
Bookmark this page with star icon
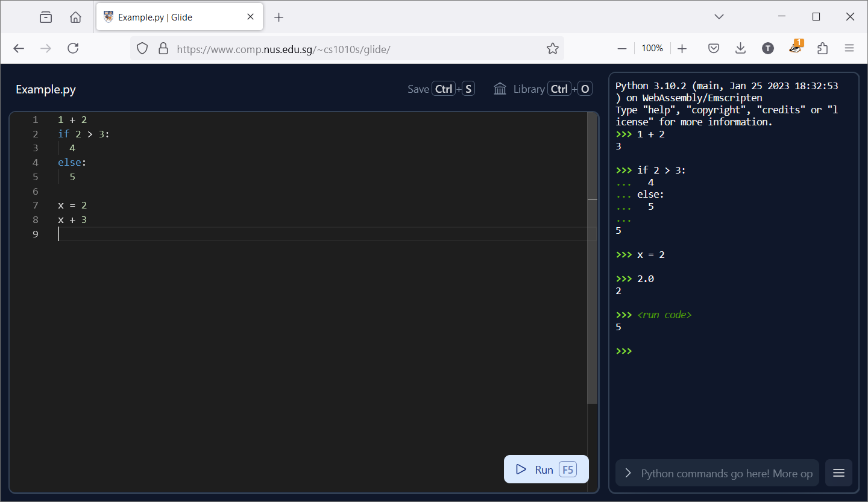552,48
